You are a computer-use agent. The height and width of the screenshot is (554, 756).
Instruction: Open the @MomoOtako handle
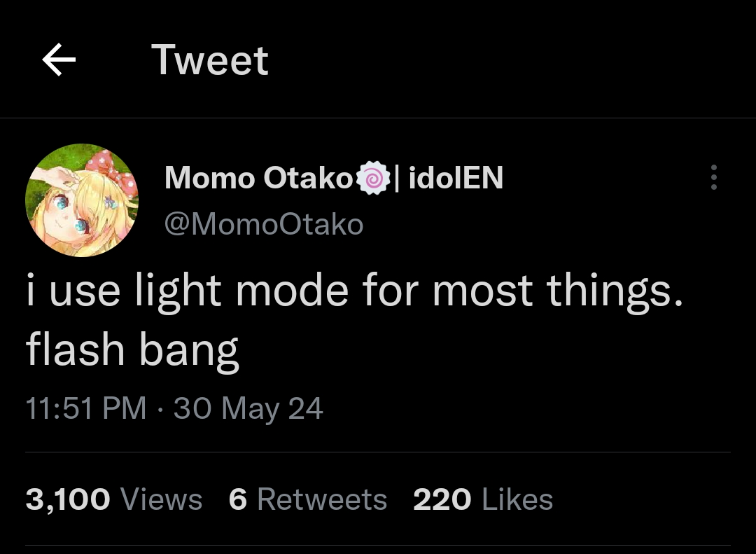click(x=264, y=224)
